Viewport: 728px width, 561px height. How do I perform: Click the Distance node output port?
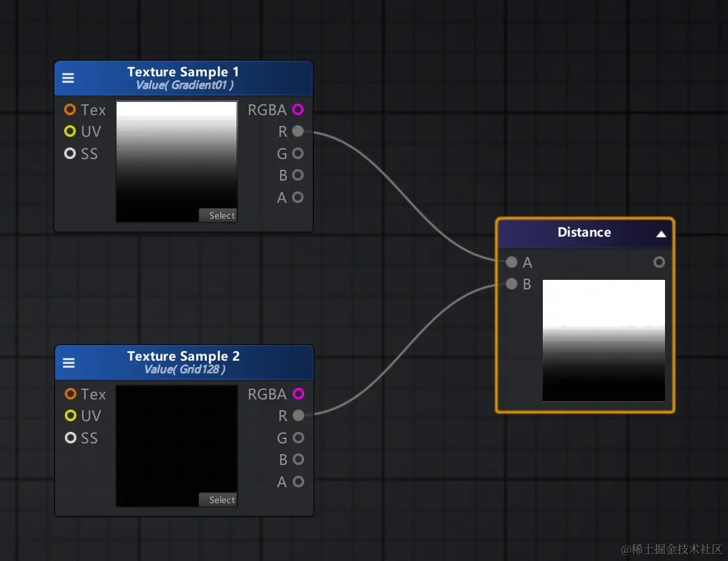(x=659, y=262)
